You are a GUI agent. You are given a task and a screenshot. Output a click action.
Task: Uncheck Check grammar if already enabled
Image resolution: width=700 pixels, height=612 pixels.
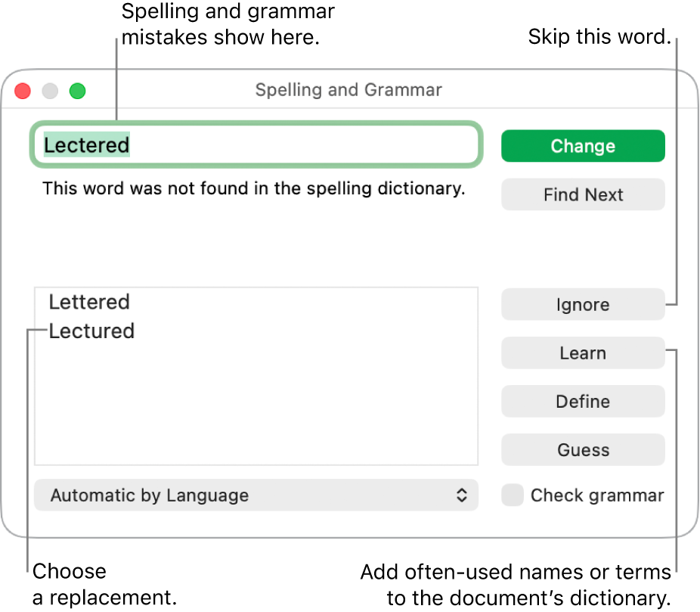pyautogui.click(x=512, y=495)
